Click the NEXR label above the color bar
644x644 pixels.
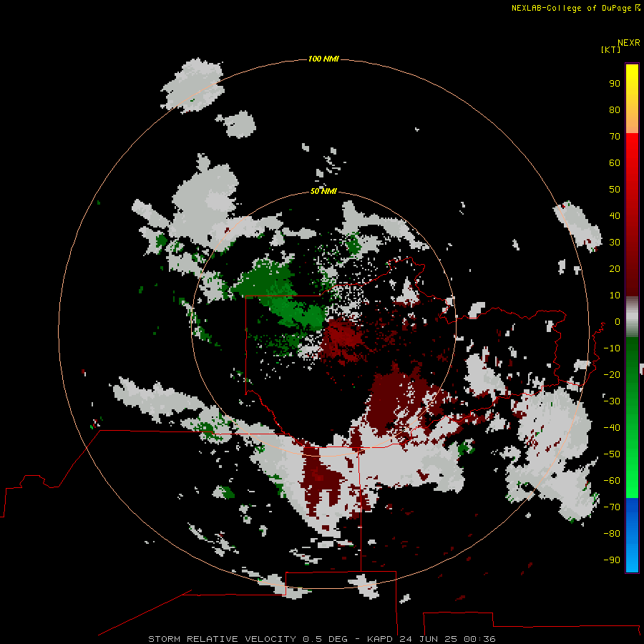[628, 43]
